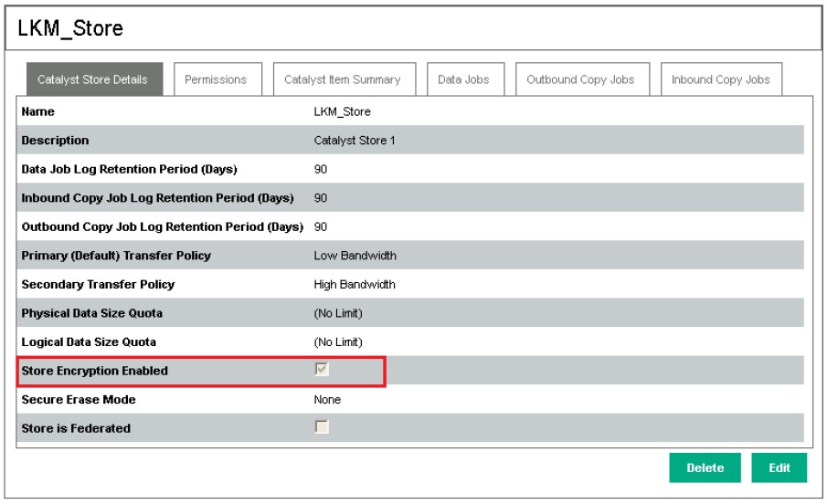Click the green Edit button

pos(779,467)
